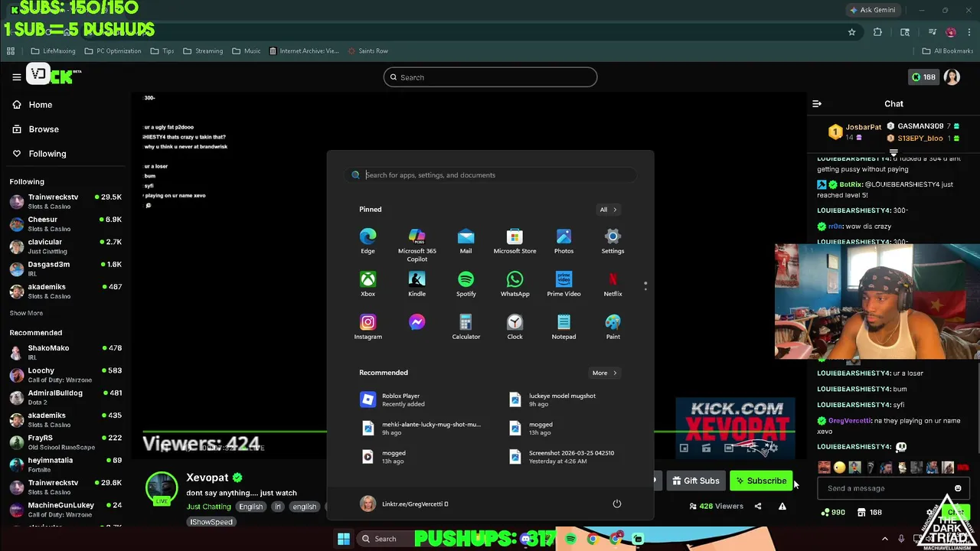Open the Streaming bookmark folder
Viewport: 980px width, 551px height.
(x=203, y=51)
